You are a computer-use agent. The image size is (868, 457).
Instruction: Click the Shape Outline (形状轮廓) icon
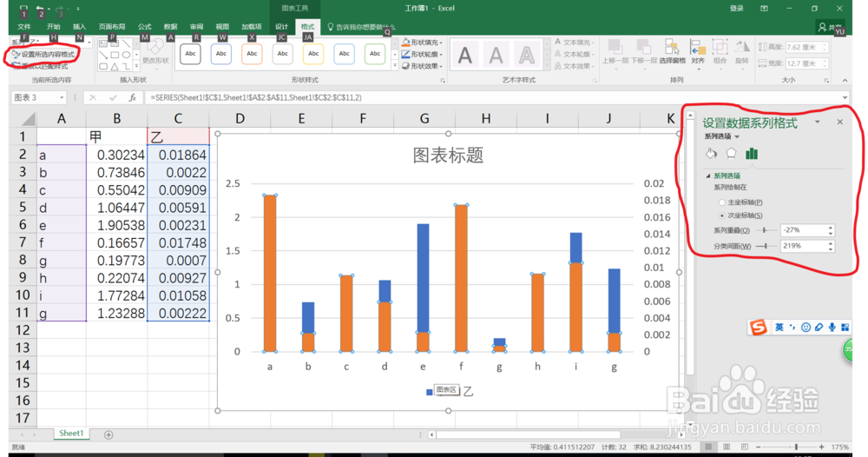pos(405,54)
